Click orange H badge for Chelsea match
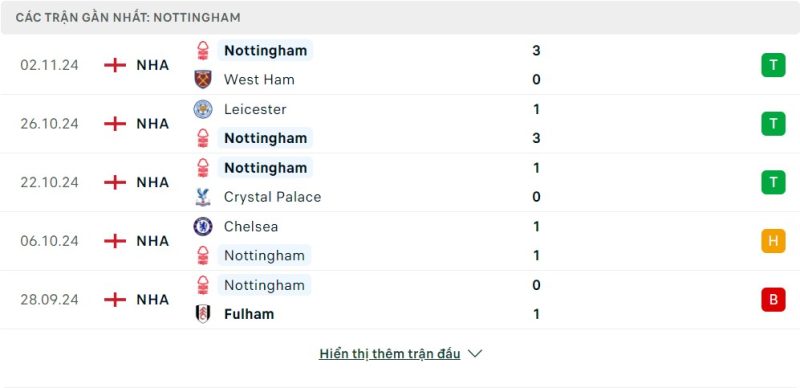 773,240
